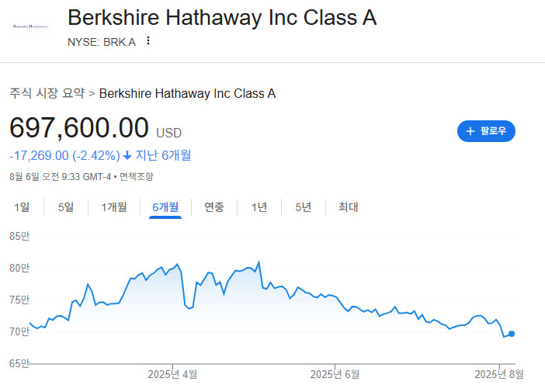Select the active 6개월 tab
Screen dimensions: 545x392
tap(165, 207)
